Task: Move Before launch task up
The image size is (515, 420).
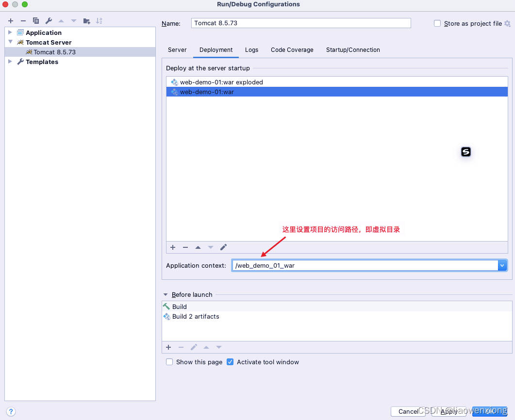Action: click(x=206, y=347)
